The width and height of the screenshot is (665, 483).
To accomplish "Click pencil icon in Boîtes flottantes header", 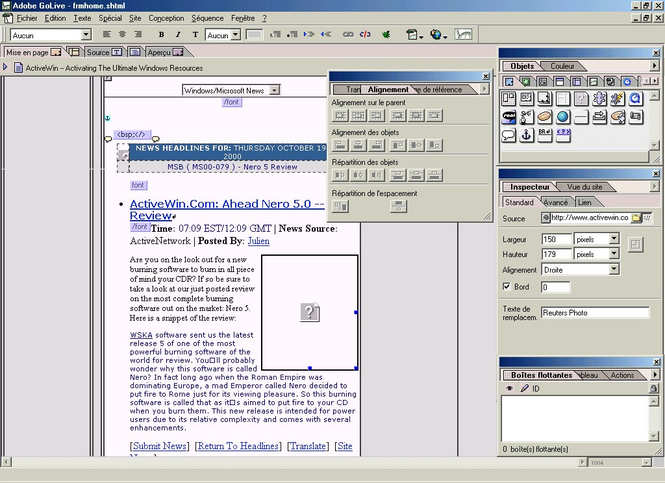I will [524, 388].
